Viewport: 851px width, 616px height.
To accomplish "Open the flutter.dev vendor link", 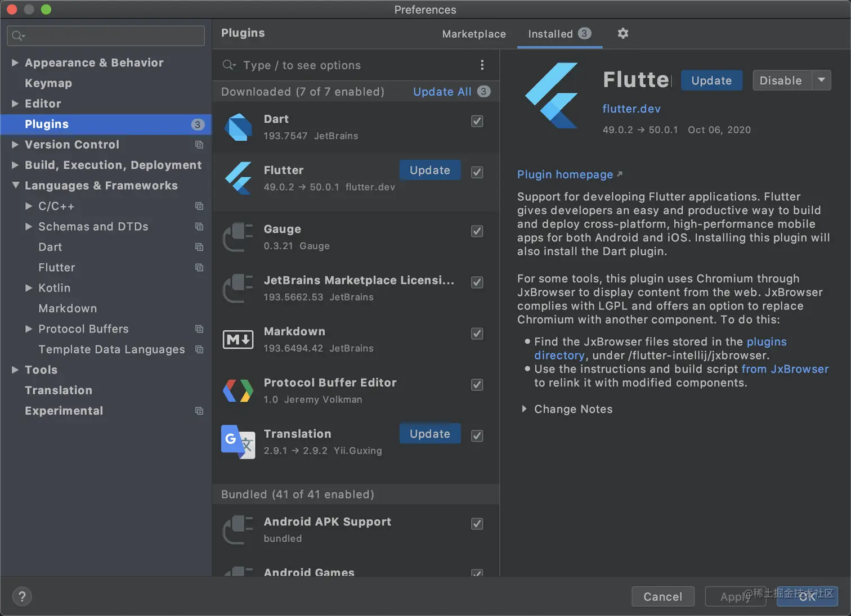I will click(x=631, y=109).
